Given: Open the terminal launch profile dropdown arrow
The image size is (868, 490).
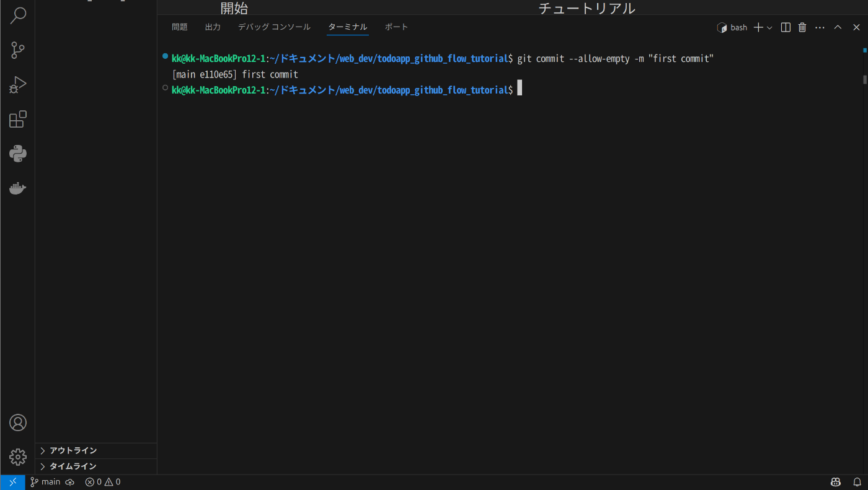Looking at the screenshot, I should pyautogui.click(x=769, y=28).
